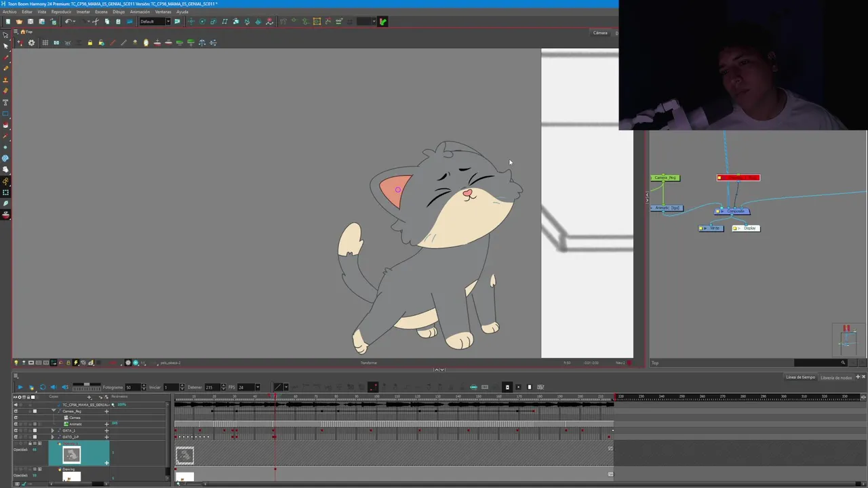The height and width of the screenshot is (488, 868).
Task: Open the Animación menu
Action: point(140,12)
